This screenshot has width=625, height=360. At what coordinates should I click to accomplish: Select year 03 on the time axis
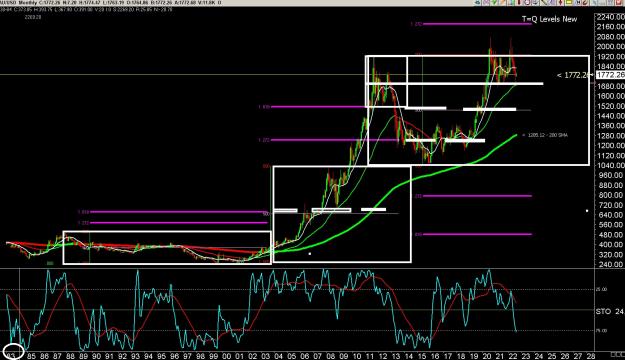265,356
